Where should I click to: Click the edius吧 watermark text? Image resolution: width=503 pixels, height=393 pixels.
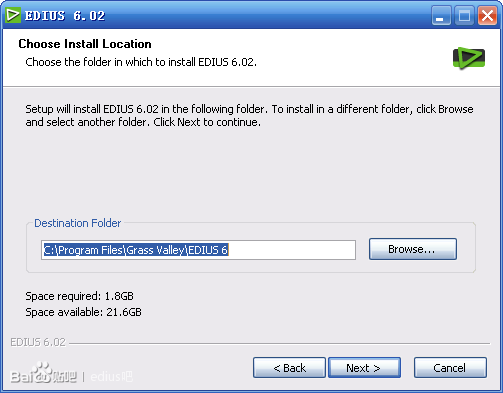point(111,377)
